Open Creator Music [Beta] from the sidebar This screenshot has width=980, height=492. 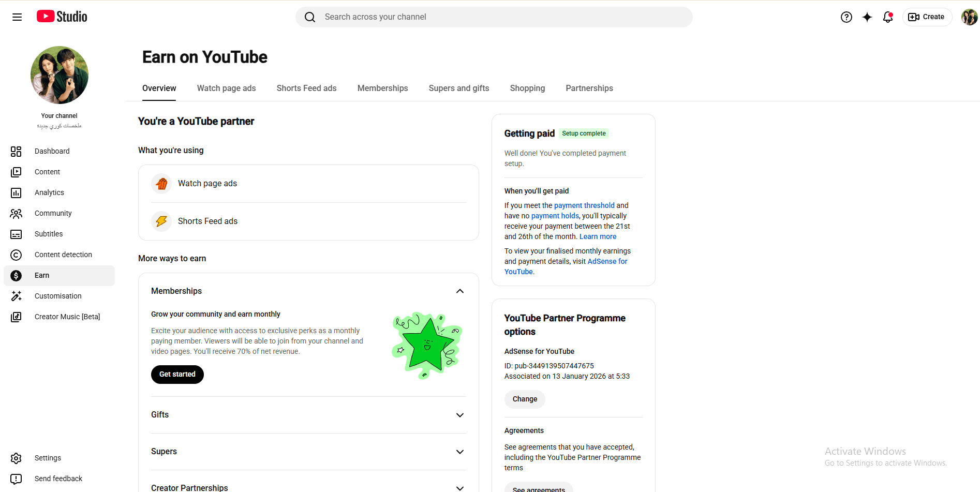coord(60,317)
